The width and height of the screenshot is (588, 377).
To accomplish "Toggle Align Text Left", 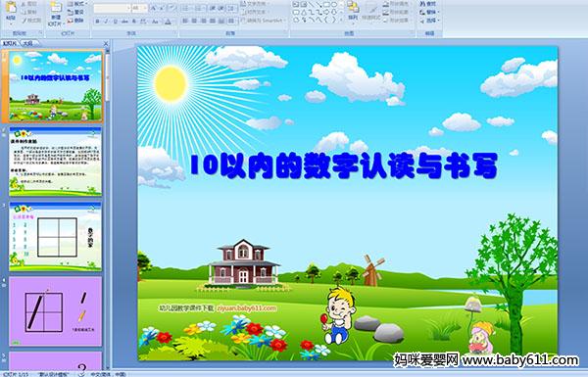I will 185,21.
